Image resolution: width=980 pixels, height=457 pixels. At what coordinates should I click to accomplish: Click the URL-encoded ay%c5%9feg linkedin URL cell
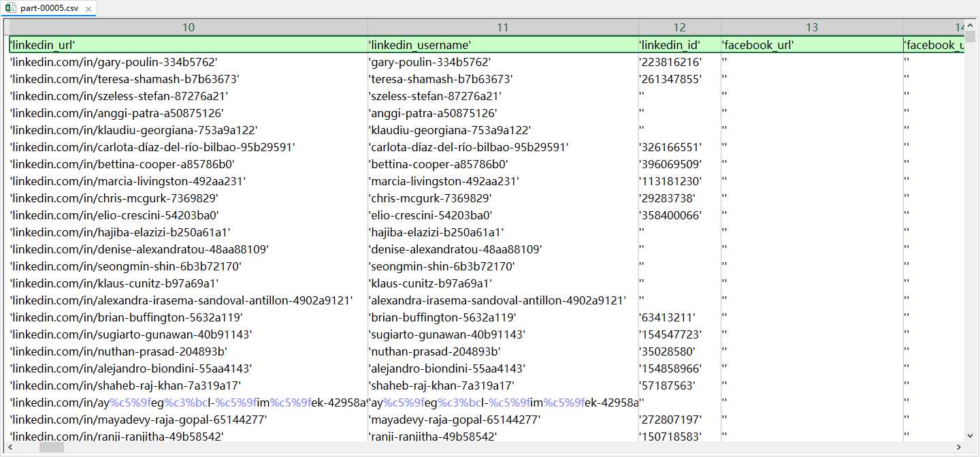coord(189,403)
